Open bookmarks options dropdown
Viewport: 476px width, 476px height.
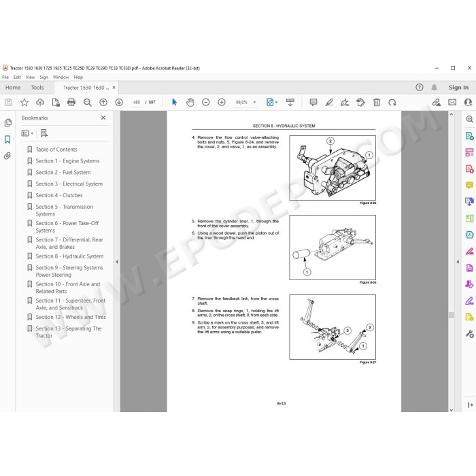tap(27, 133)
